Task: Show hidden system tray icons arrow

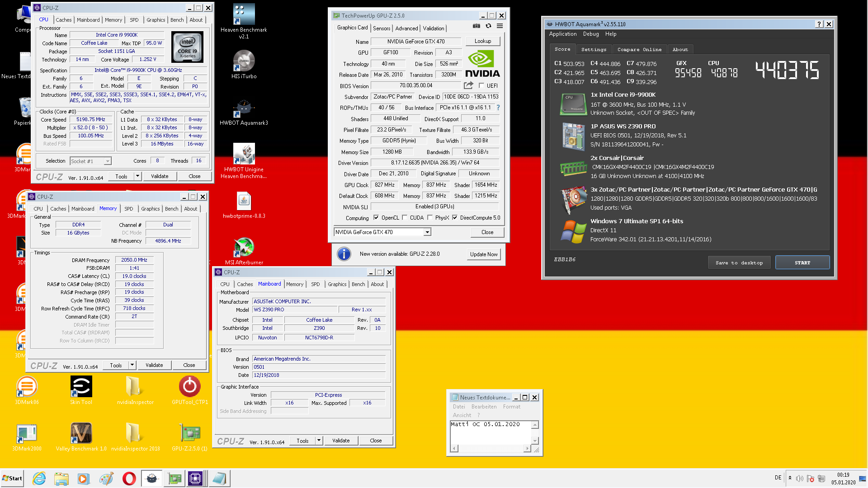Action: pos(790,478)
